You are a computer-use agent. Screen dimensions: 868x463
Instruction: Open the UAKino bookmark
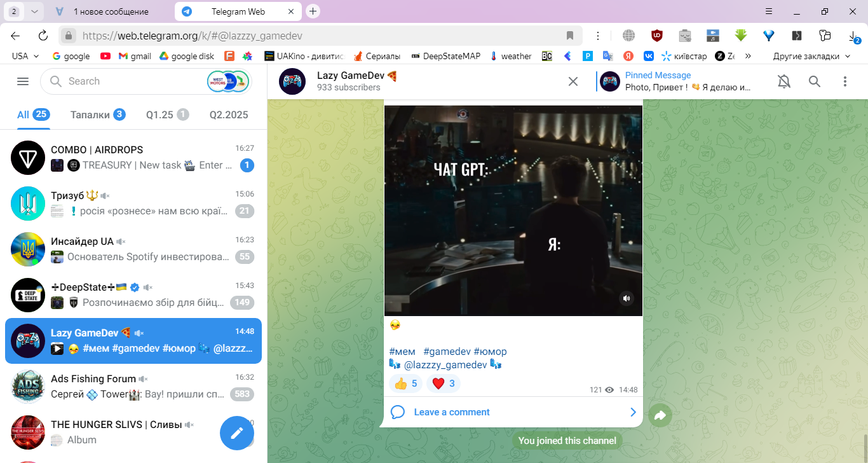[x=304, y=56]
